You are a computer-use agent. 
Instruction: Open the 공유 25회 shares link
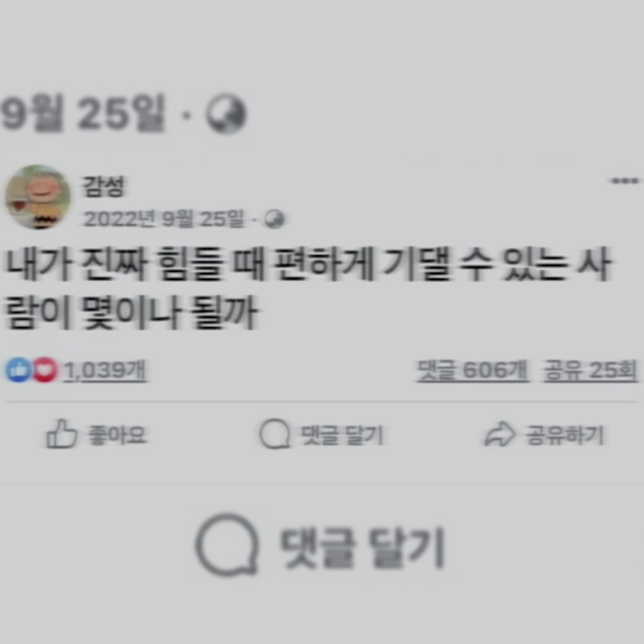[590, 370]
